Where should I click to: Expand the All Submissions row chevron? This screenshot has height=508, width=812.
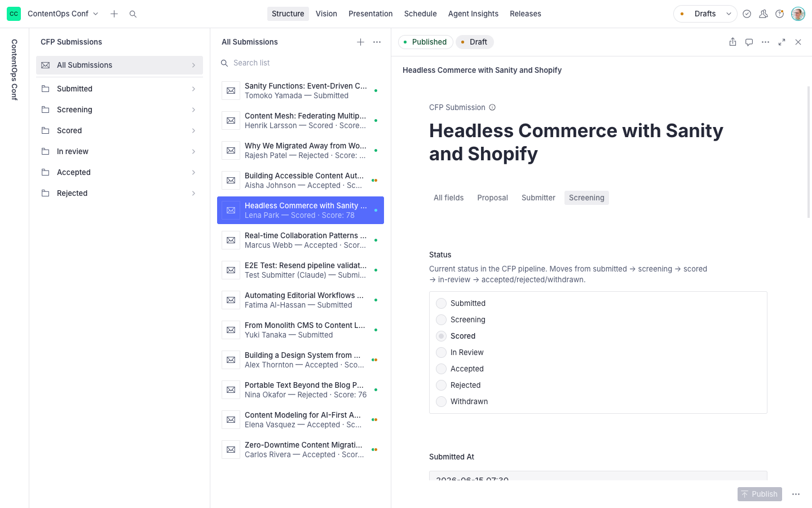pos(193,65)
